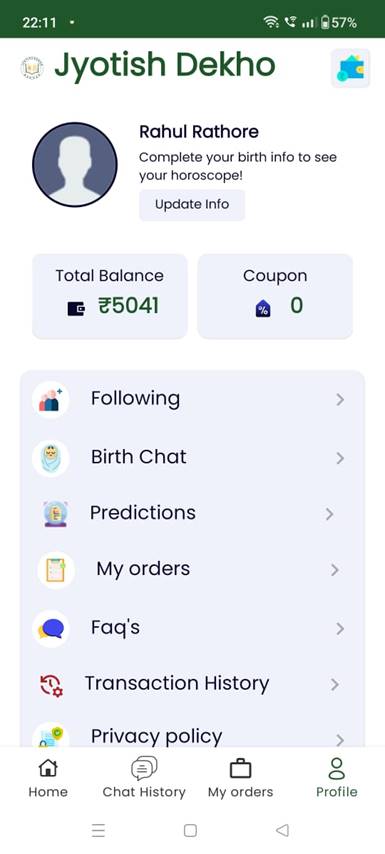Open the Transaction History chevron arrow
This screenshot has height=854, width=385.
pyautogui.click(x=335, y=685)
